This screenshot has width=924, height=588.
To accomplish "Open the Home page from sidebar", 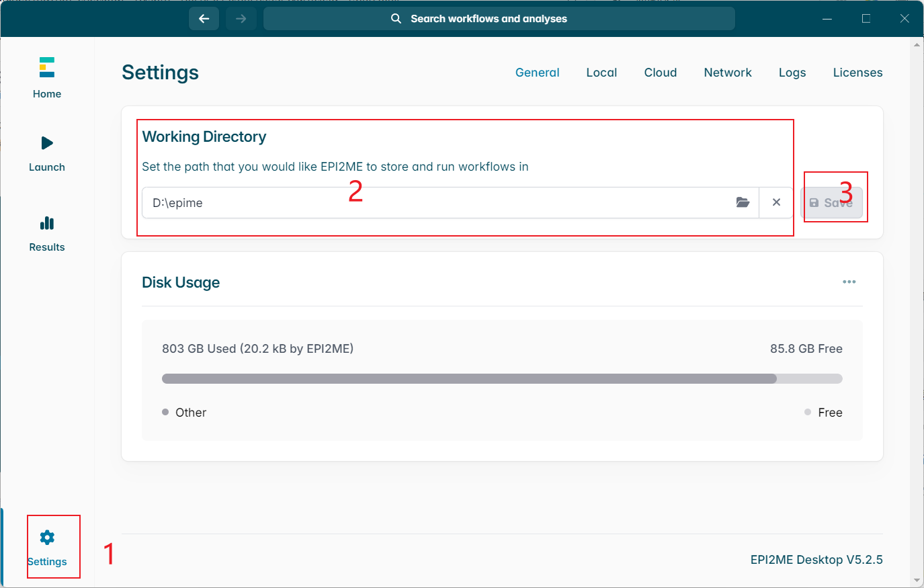I will click(x=47, y=78).
